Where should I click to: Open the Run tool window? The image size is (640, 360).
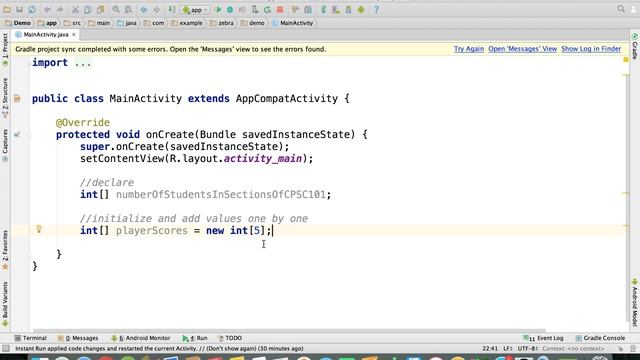pyautogui.click(x=195, y=338)
